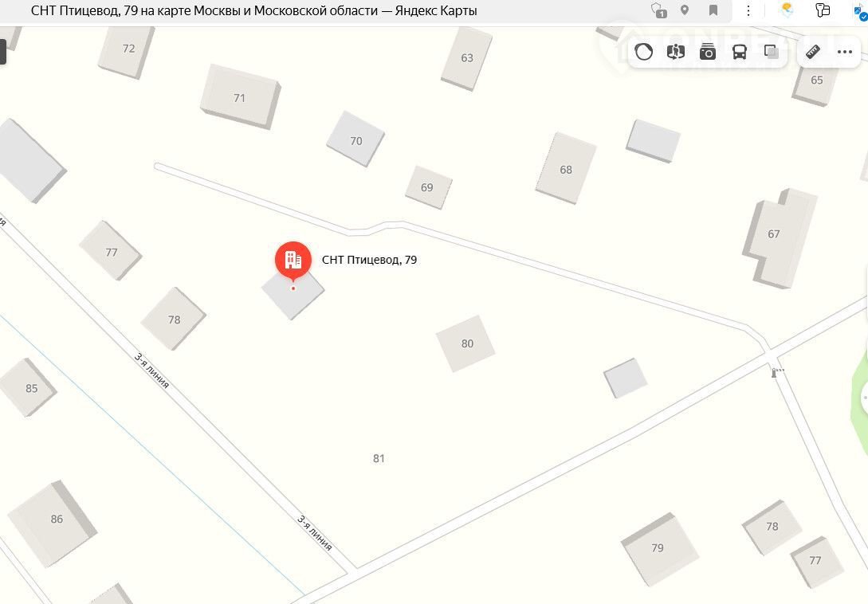Click the location pin in address bar
The height and width of the screenshot is (604, 868).
click(x=685, y=10)
